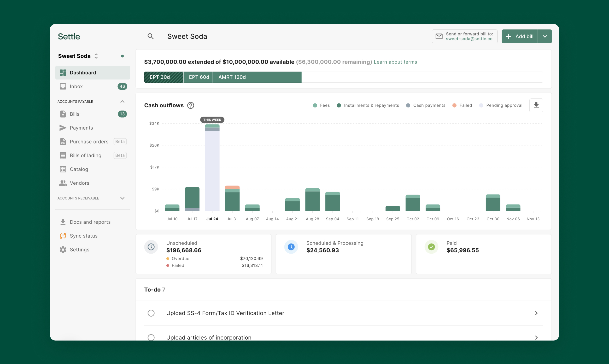609x364 pixels.
Task: Mark articles of incorporation task done
Action: (151, 337)
